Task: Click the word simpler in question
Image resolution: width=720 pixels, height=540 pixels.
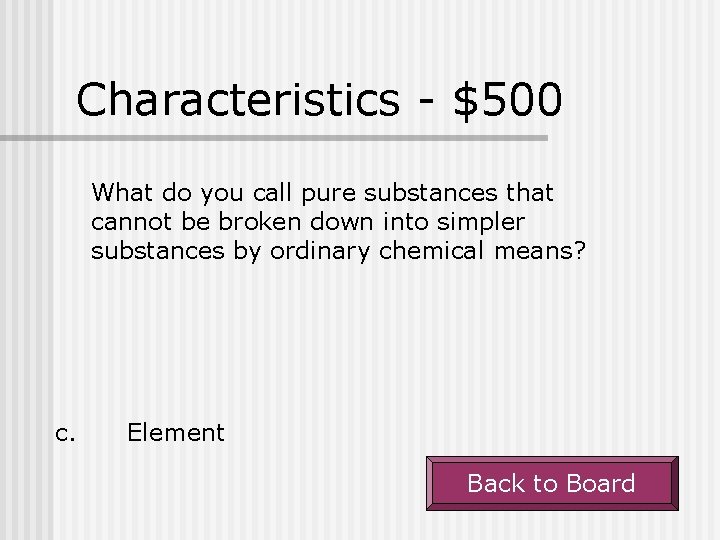Action: pyautogui.click(x=480, y=223)
